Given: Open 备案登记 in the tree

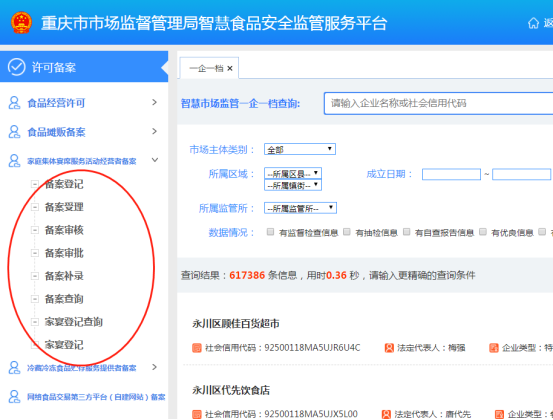Looking at the screenshot, I should click(x=64, y=184).
